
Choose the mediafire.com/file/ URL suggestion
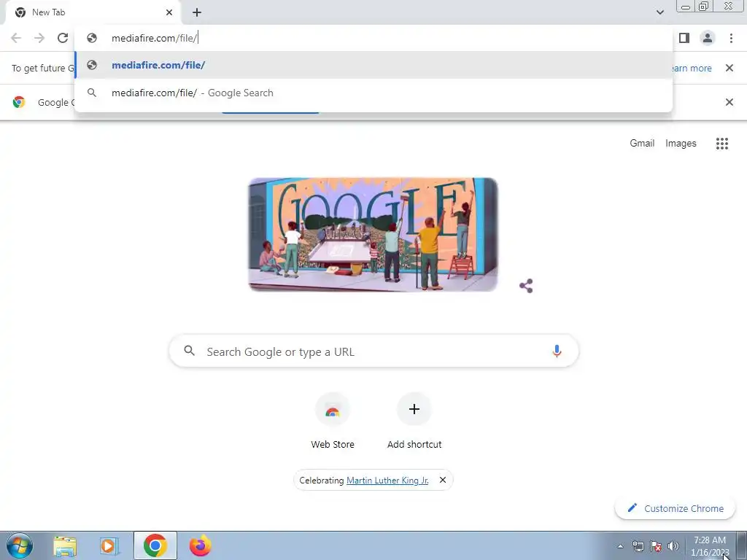[x=373, y=65]
